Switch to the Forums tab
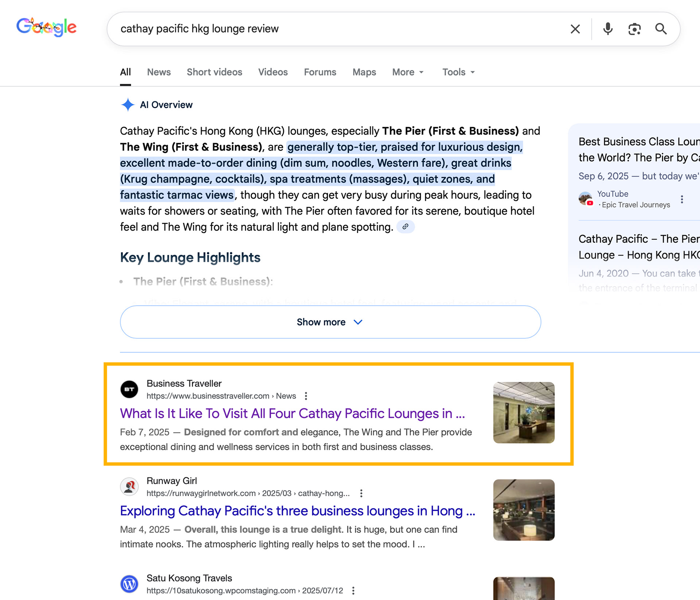Screen dimensions: 700x600 (320, 72)
